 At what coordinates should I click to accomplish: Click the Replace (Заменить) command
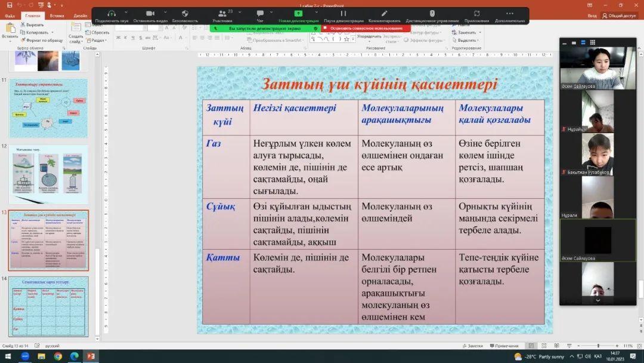click(466, 32)
